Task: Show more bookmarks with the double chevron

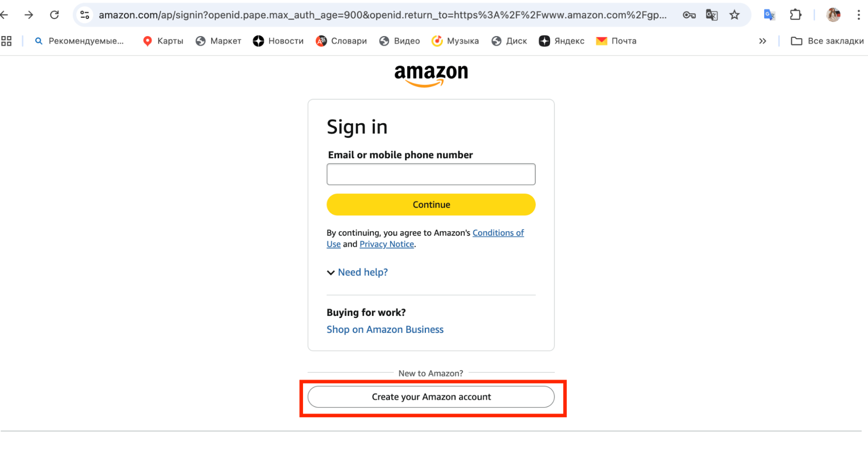Action: [x=762, y=41]
